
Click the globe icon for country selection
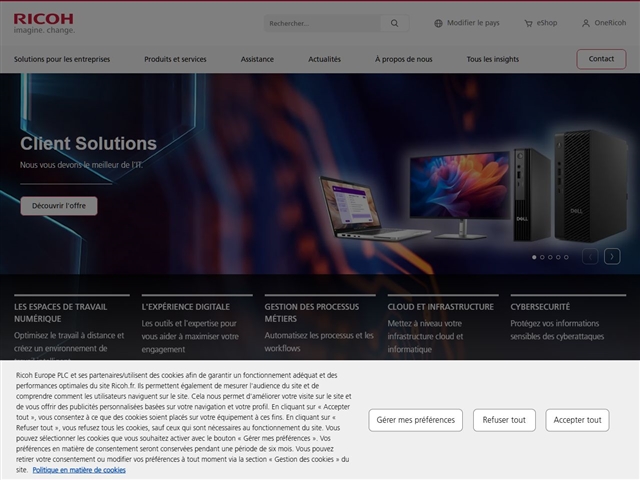(x=438, y=23)
